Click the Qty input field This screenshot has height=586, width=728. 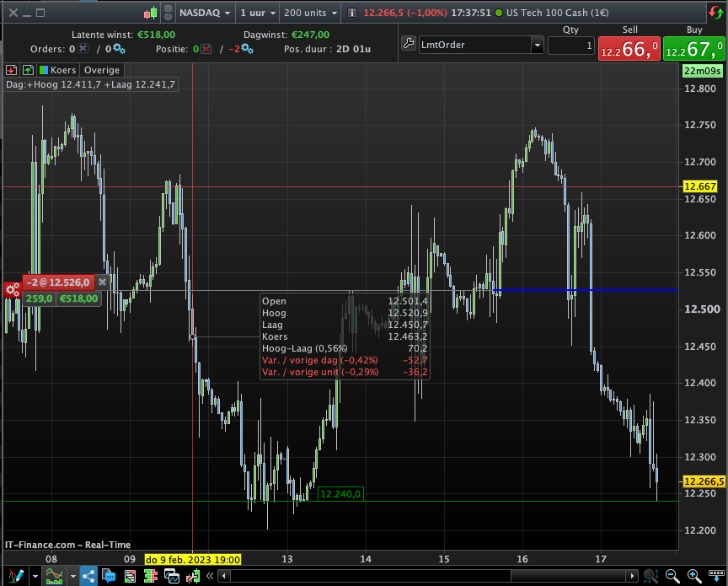coord(571,46)
